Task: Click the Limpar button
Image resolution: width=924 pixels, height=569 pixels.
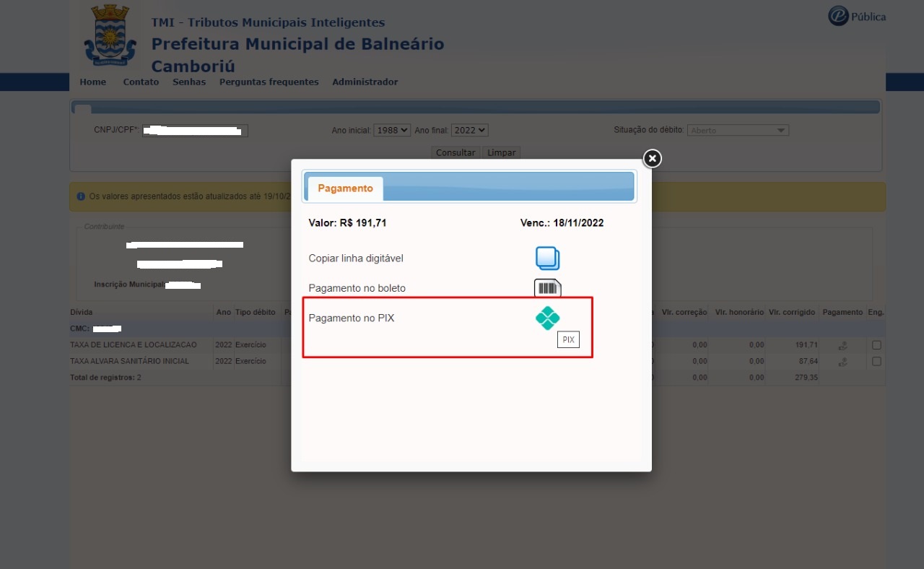Action: tap(501, 153)
